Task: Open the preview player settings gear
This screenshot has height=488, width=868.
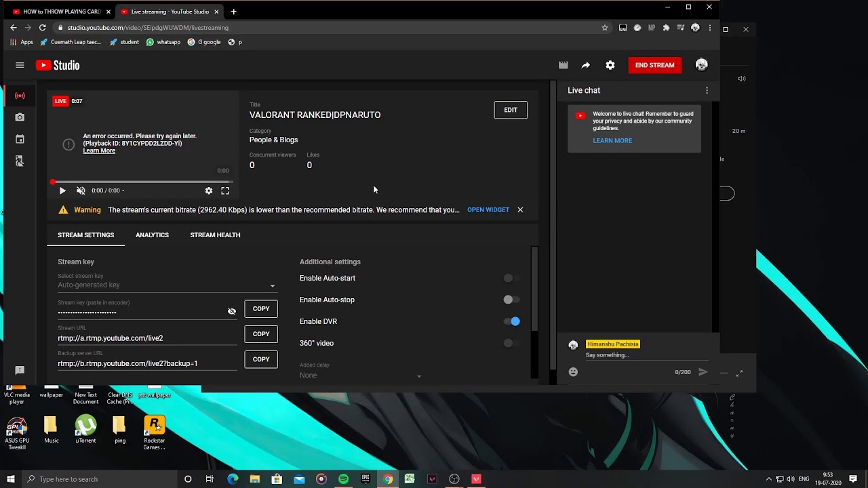Action: pyautogui.click(x=209, y=190)
